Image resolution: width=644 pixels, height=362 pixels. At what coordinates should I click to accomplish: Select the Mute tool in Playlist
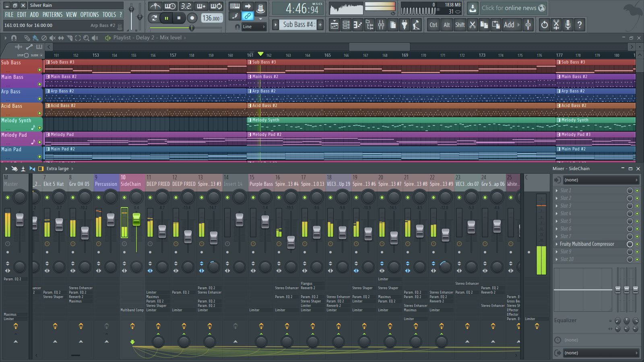(52, 38)
